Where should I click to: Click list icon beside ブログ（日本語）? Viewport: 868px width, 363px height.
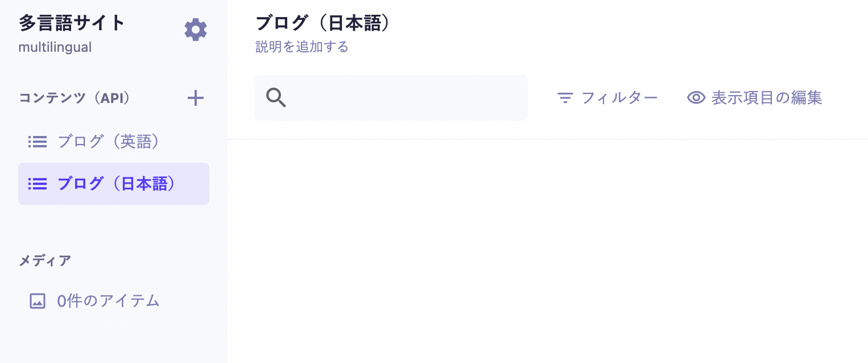(38, 184)
